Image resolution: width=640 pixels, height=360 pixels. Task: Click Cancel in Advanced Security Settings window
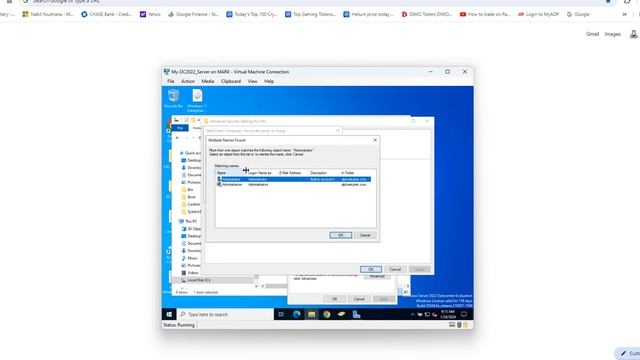pos(395,269)
